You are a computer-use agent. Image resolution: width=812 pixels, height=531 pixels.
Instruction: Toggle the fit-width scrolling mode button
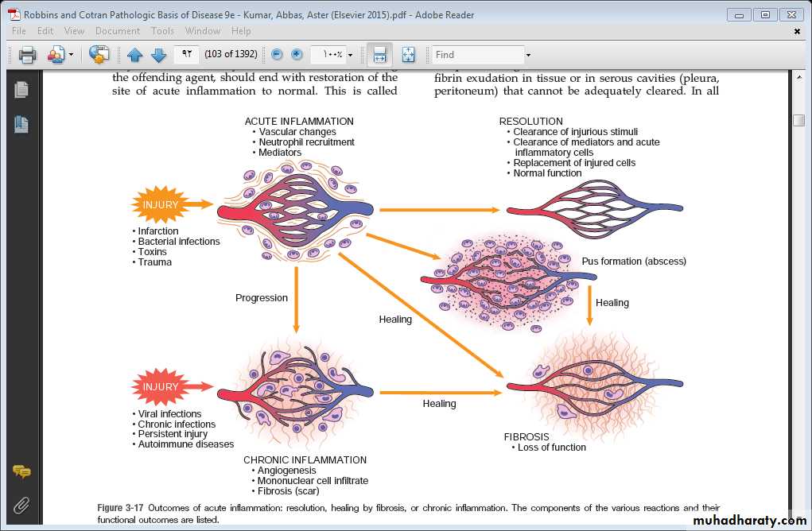coord(379,55)
